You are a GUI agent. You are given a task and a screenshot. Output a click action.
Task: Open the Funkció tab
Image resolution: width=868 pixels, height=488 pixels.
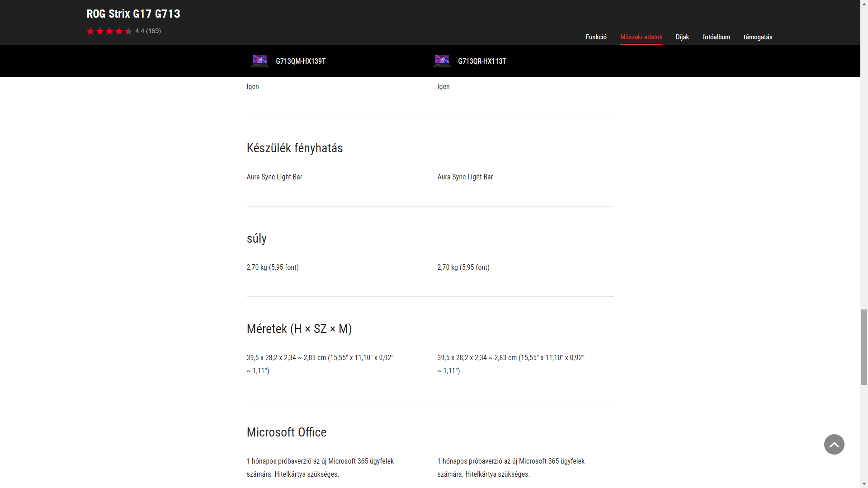[x=596, y=37]
